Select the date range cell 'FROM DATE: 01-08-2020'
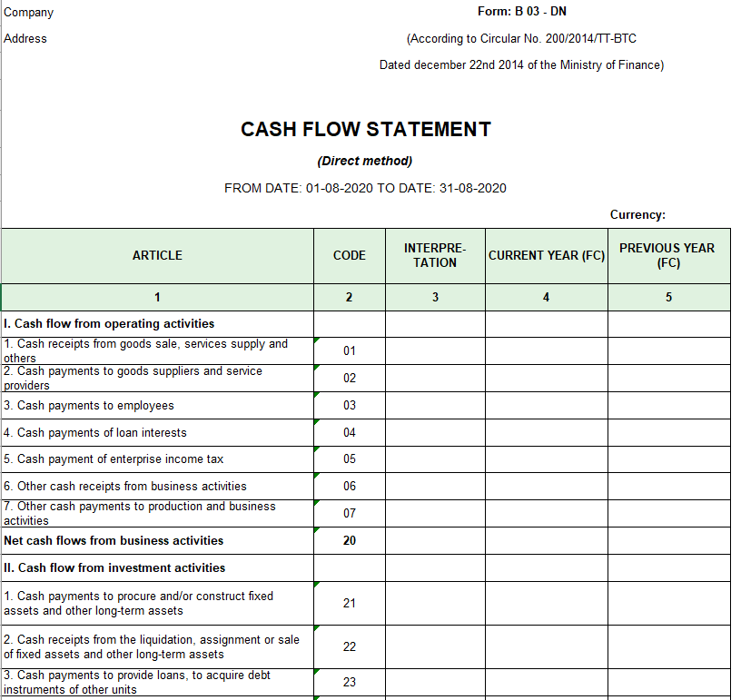741x700 pixels. point(365,189)
